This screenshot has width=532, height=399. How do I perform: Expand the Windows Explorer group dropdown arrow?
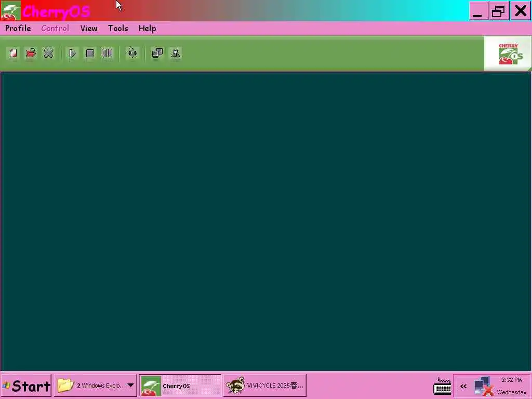tap(130, 385)
